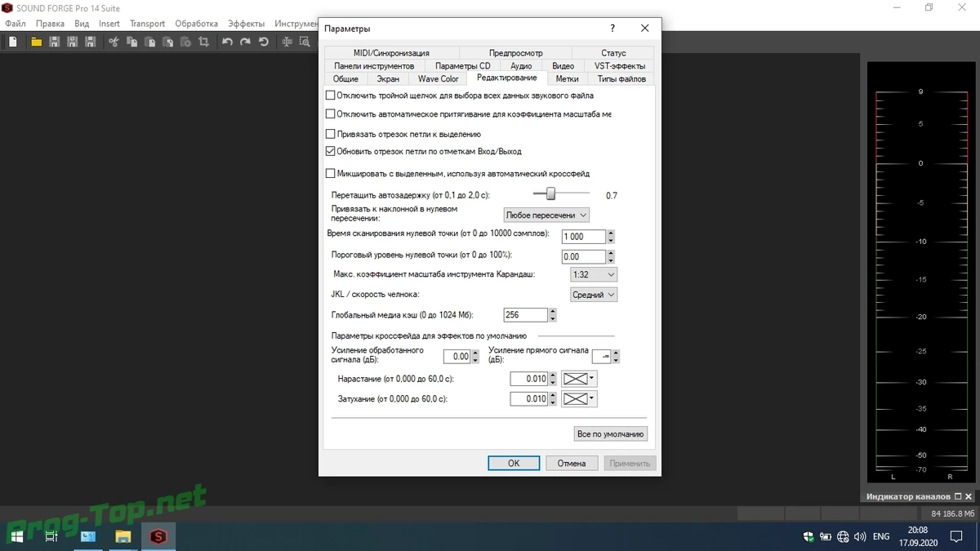Click the ENG language indicator
The width and height of the screenshot is (980, 551).
point(881,536)
